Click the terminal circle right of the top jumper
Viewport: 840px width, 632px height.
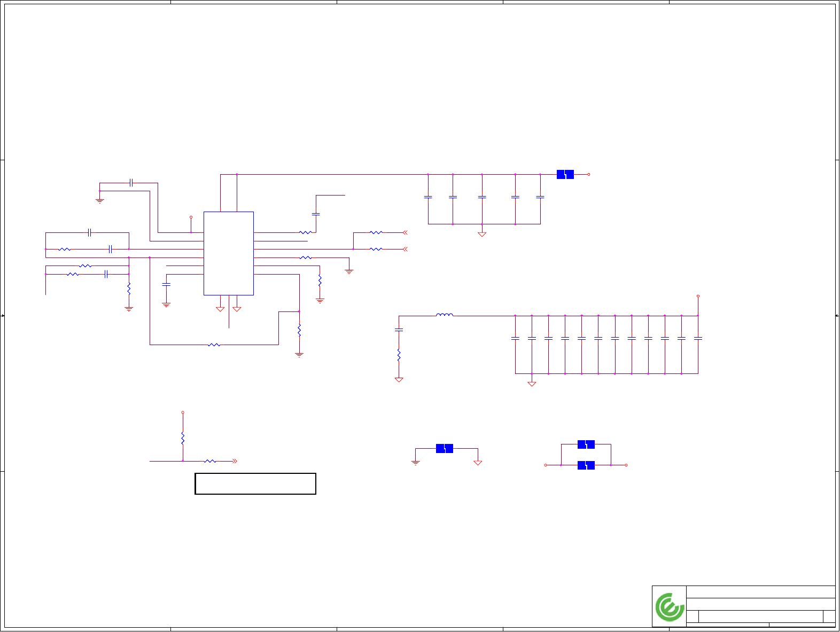point(589,174)
